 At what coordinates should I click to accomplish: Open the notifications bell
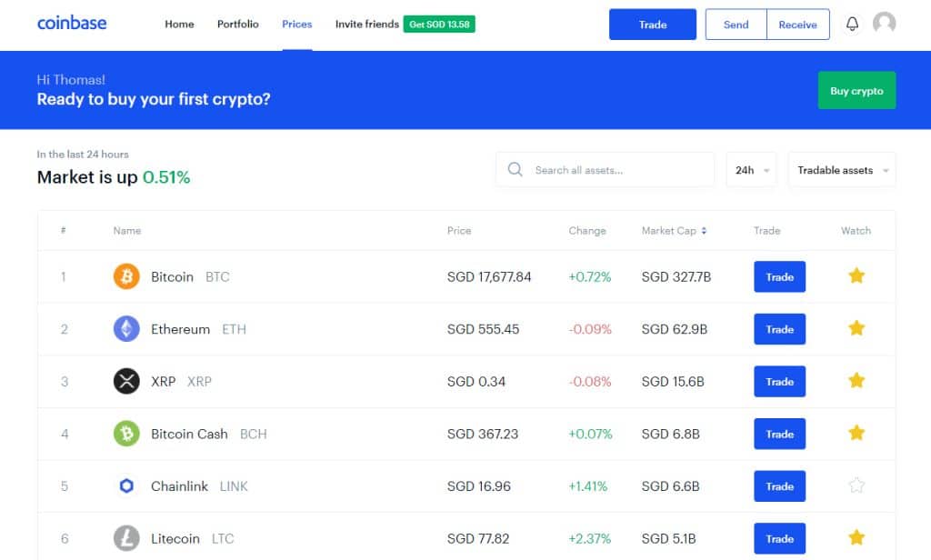852,24
